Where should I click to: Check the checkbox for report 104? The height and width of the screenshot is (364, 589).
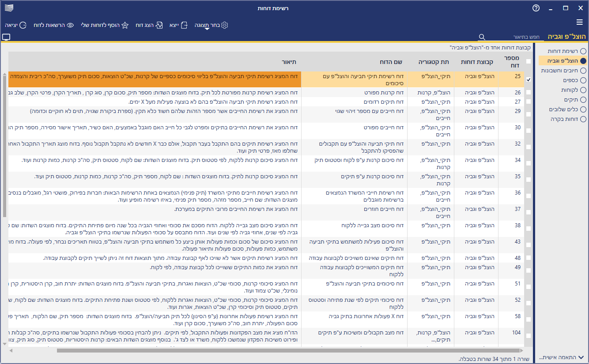coord(529,336)
